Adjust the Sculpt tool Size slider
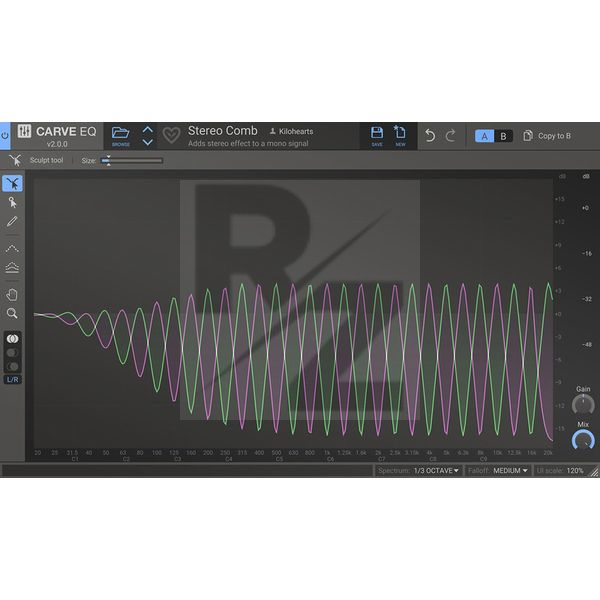This screenshot has width=600, height=600. (132, 161)
